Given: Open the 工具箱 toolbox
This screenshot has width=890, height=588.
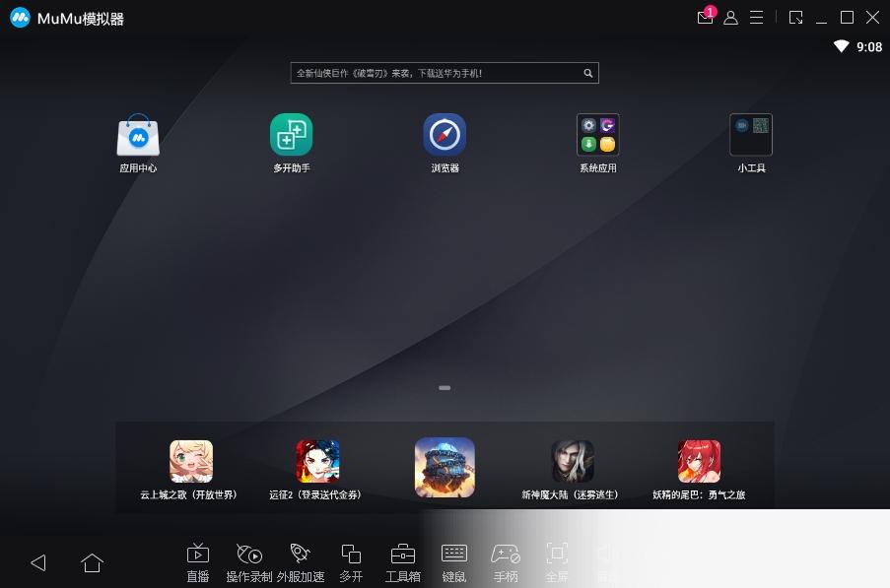Looking at the screenshot, I should point(403,562).
